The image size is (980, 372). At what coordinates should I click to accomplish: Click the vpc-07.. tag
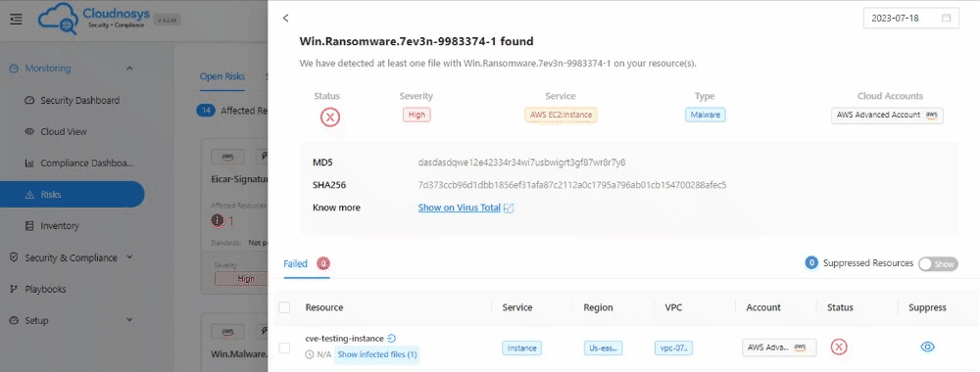click(x=674, y=348)
